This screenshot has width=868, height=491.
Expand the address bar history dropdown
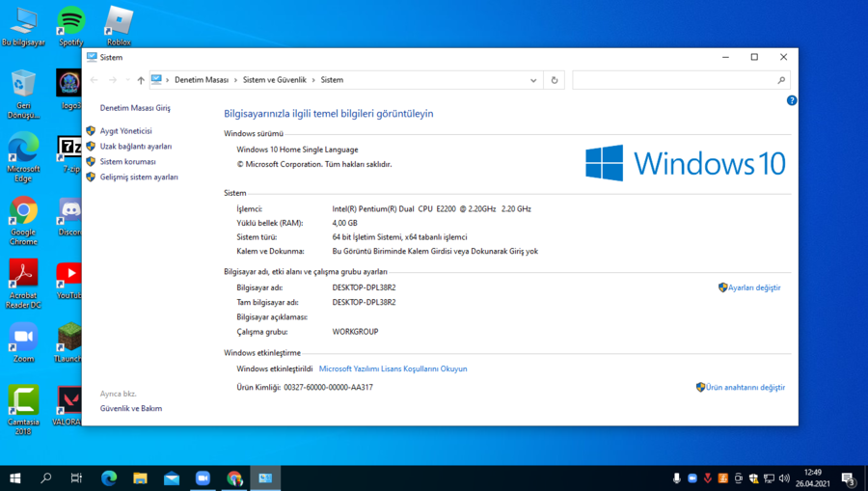coord(533,80)
